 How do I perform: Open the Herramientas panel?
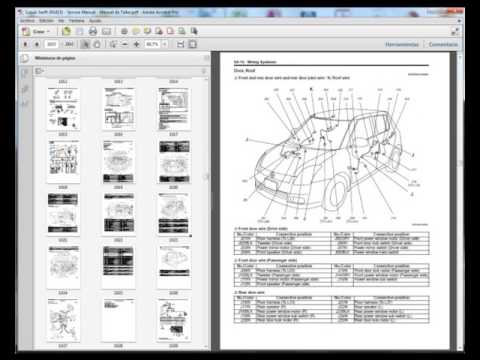click(402, 44)
